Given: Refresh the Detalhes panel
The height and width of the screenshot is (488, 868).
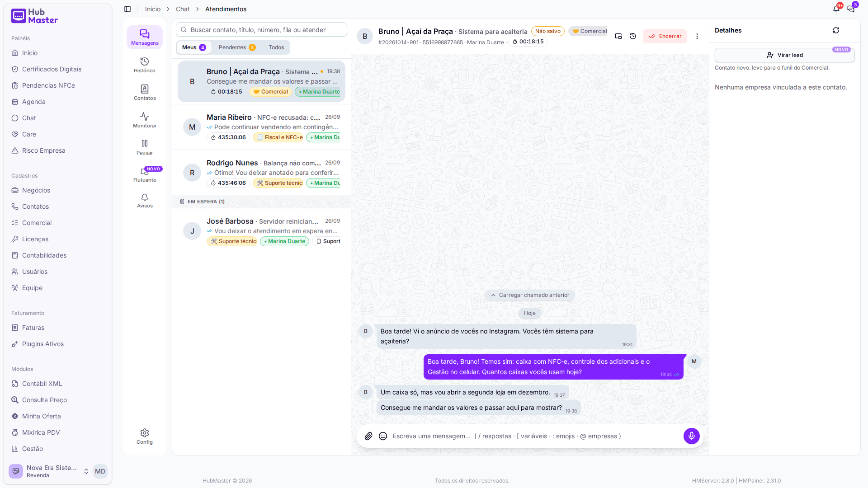Looking at the screenshot, I should 836,30.
